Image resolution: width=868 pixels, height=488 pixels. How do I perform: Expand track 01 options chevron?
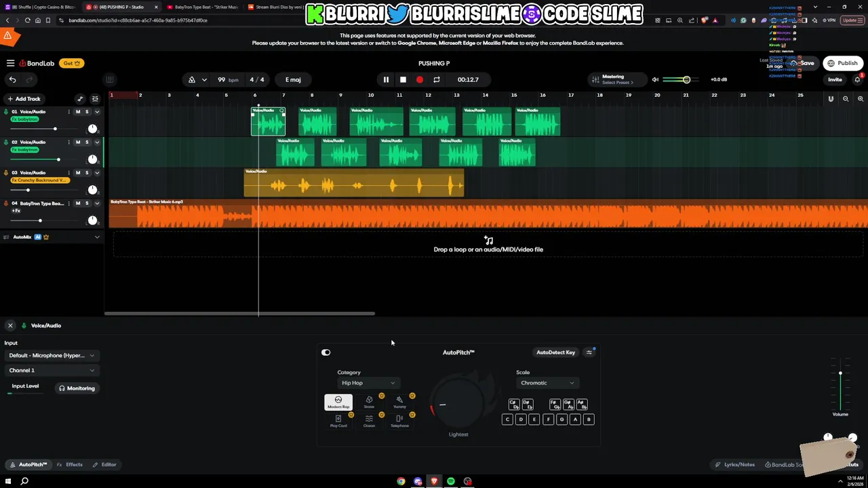97,112
